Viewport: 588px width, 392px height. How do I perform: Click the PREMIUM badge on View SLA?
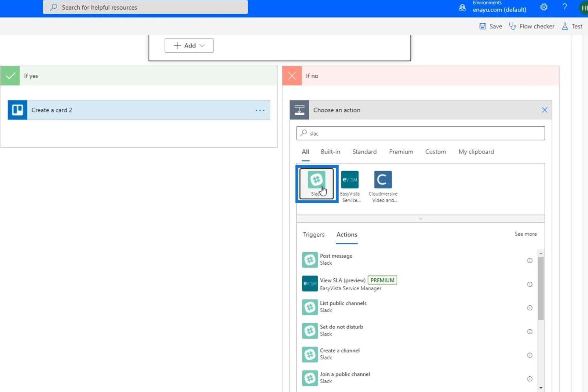382,280
